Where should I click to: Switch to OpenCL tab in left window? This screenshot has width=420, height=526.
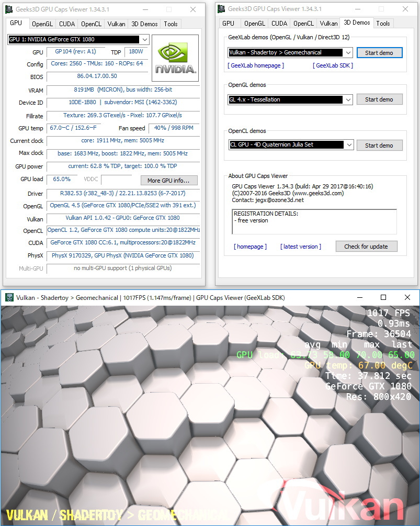point(91,24)
